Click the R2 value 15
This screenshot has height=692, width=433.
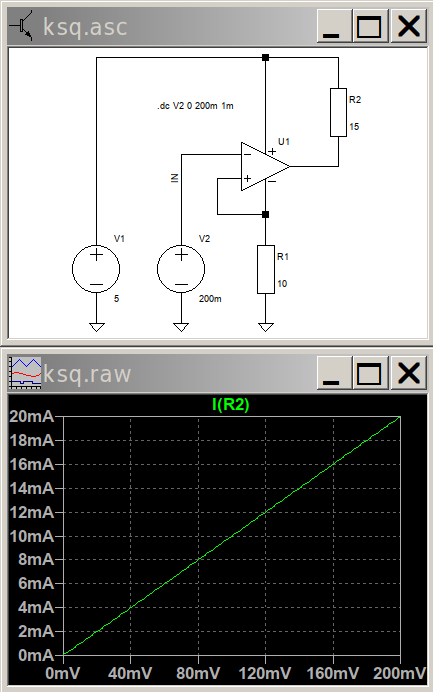point(354,127)
